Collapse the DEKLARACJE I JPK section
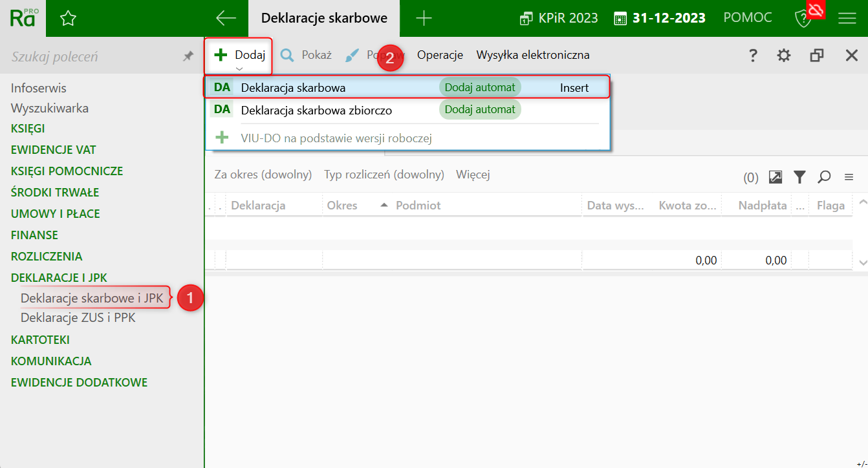The image size is (868, 468). [60, 278]
